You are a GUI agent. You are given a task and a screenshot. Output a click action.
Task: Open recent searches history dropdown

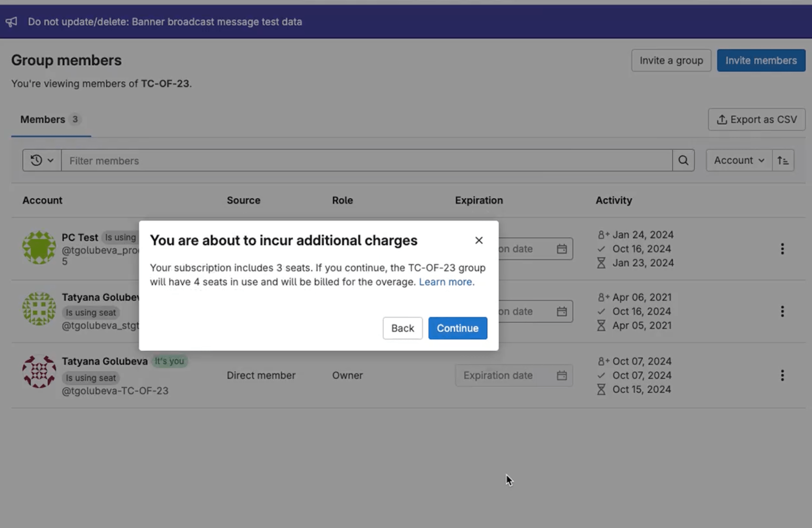(x=42, y=160)
